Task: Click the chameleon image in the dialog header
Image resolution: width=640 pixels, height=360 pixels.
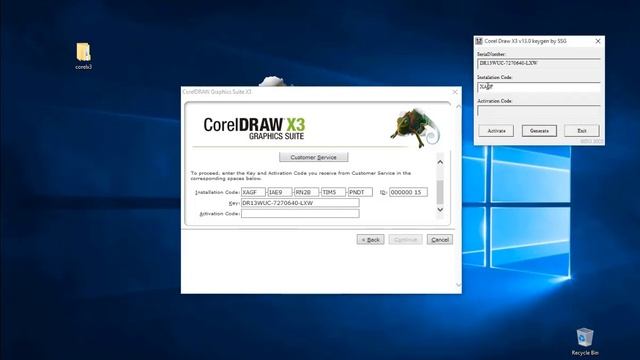Action: point(415,128)
